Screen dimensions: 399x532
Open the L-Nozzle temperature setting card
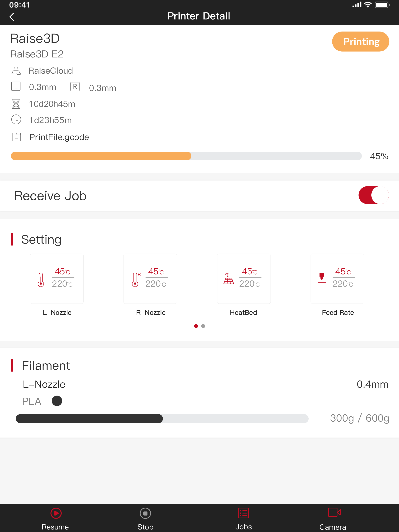click(57, 278)
